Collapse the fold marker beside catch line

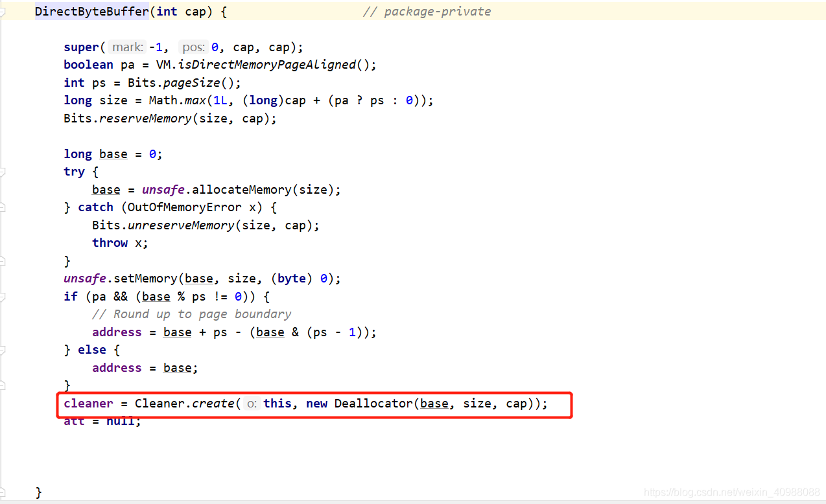(x=2, y=207)
